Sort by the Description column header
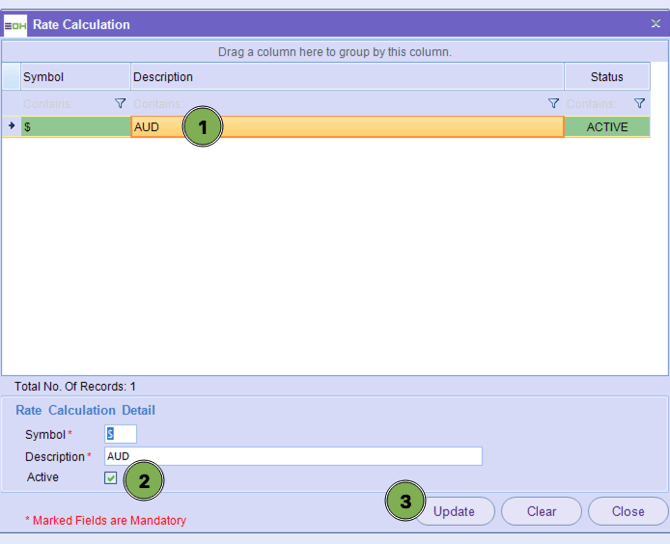The width and height of the screenshot is (670, 544). click(346, 77)
